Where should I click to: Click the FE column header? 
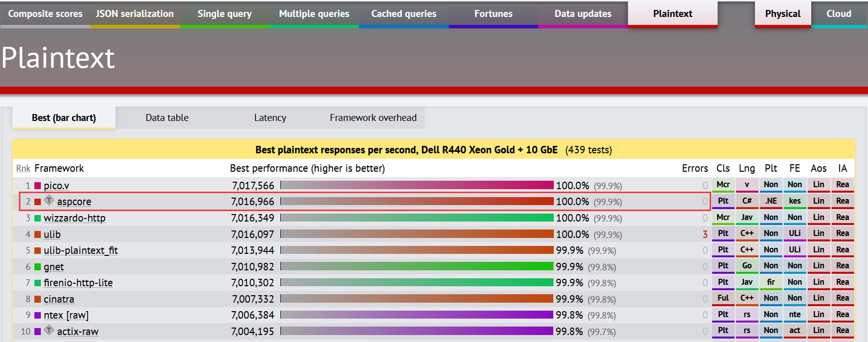795,168
